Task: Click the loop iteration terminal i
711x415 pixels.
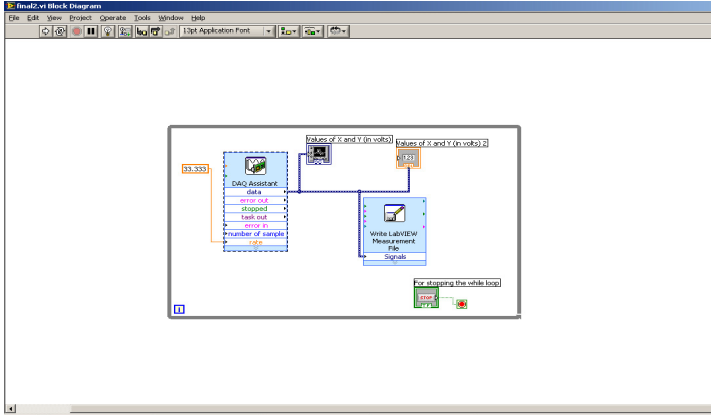Action: pyautogui.click(x=179, y=309)
